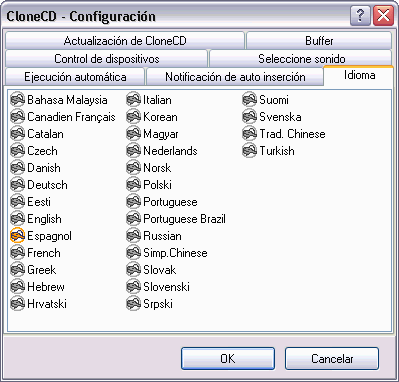Select Portuguese Brazil in the list

176,219
